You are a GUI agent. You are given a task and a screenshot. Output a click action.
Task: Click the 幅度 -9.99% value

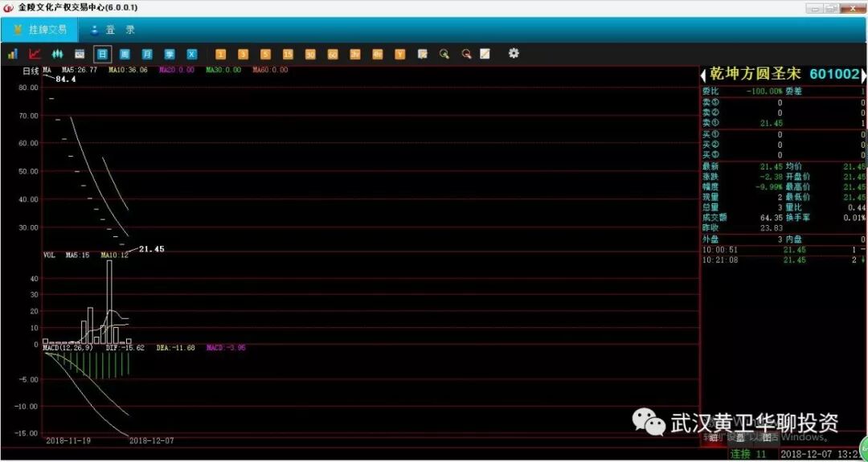(x=768, y=187)
